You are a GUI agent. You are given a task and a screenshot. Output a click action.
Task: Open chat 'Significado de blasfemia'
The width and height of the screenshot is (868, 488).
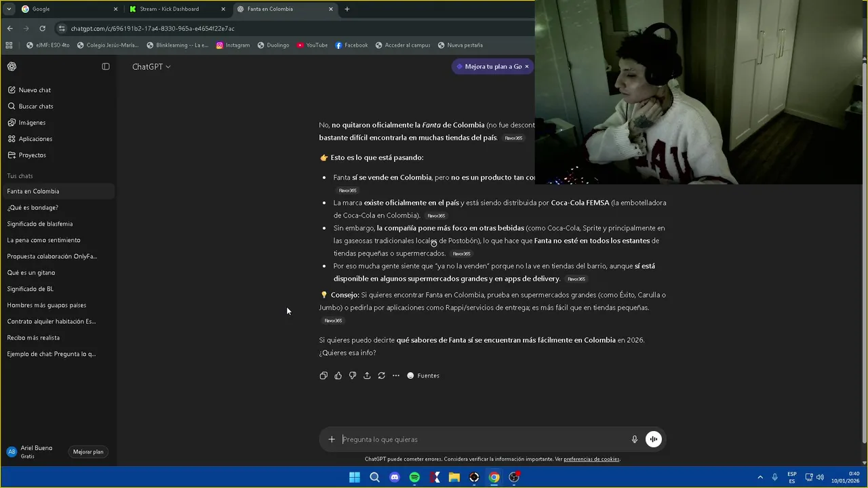pyautogui.click(x=58, y=224)
